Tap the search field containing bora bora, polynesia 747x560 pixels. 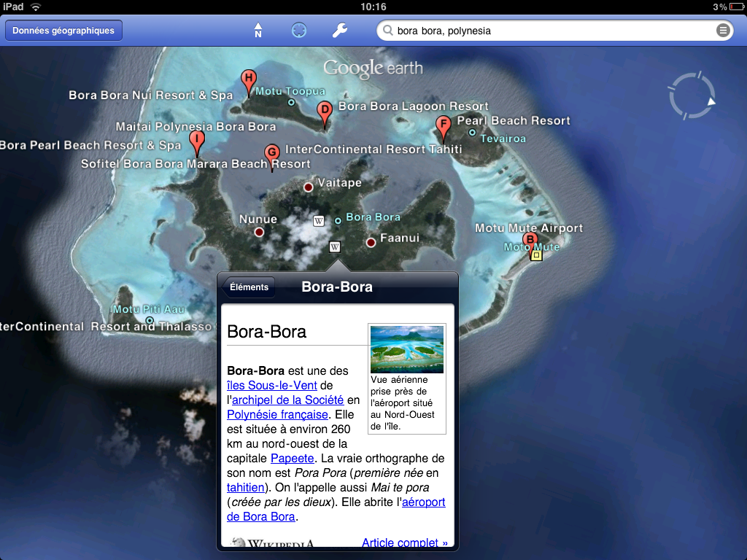tap(554, 31)
